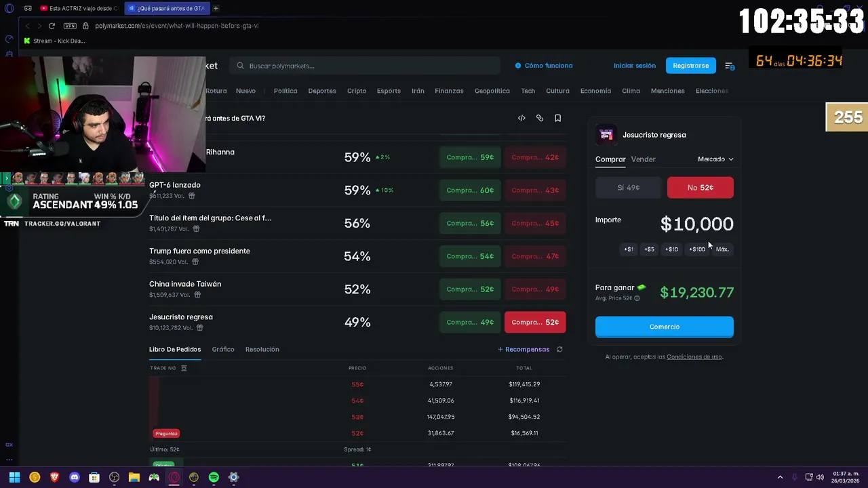The height and width of the screenshot is (488, 868).
Task: Click the gift icon under Trump fuera como presidente
Action: point(195,262)
